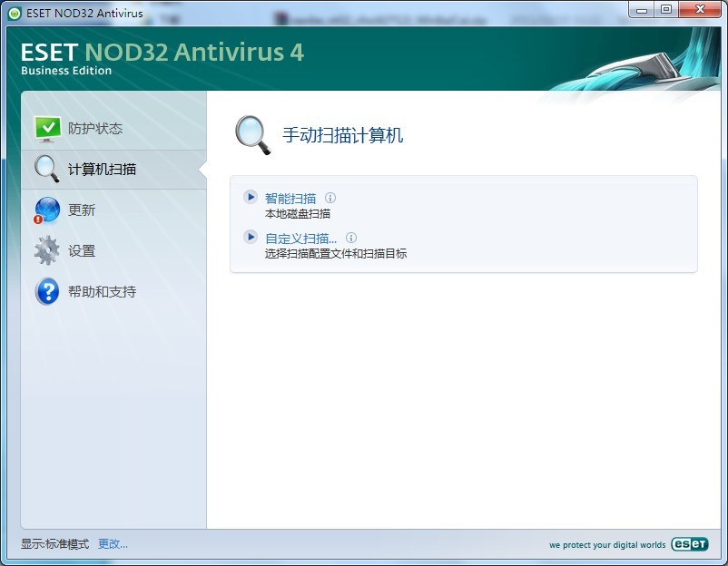
Task: Click the blue question mark help icon
Action: point(47,292)
